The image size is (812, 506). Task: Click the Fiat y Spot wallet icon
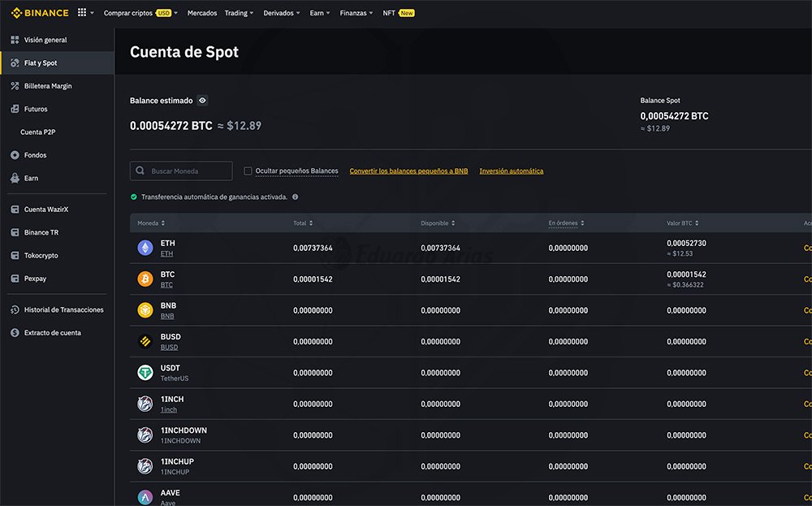15,63
